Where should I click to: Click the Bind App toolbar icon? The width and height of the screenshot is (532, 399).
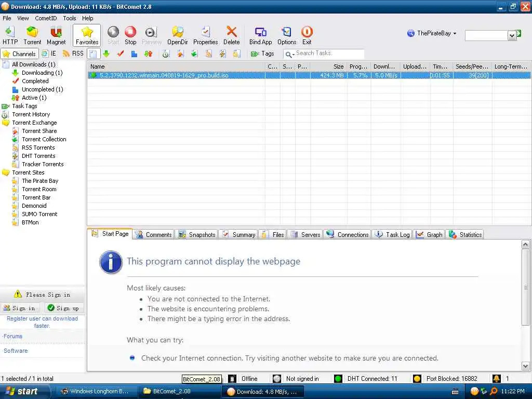(x=260, y=35)
